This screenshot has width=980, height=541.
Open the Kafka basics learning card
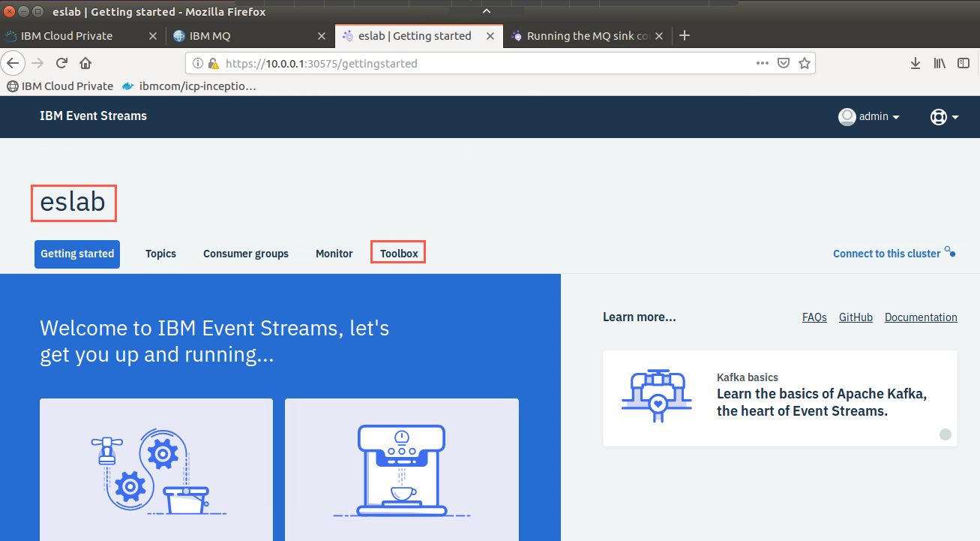click(x=780, y=398)
